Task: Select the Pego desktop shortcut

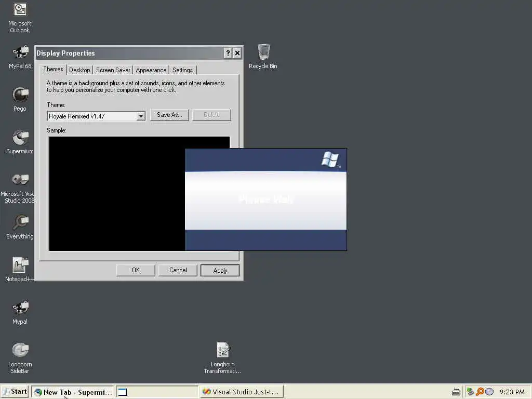Action: (x=20, y=99)
